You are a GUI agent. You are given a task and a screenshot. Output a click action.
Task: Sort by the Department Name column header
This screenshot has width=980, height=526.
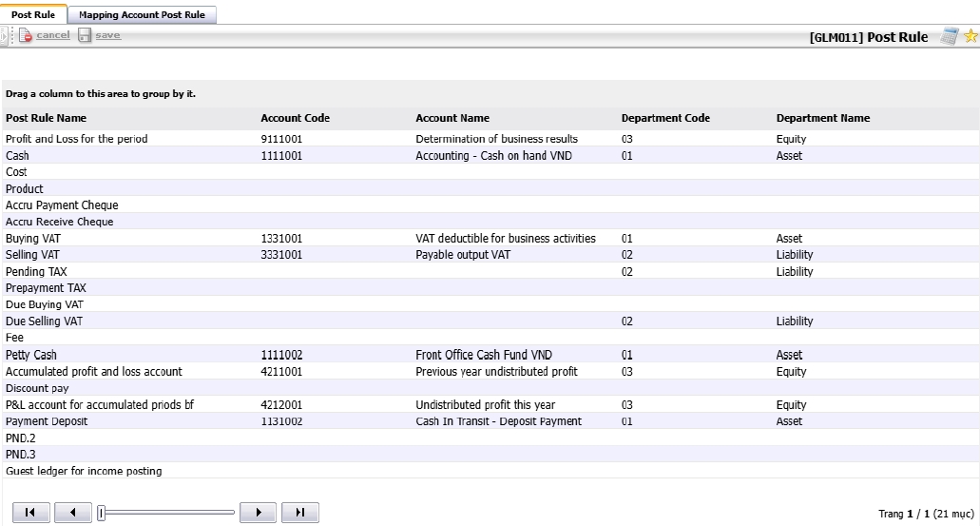point(822,118)
